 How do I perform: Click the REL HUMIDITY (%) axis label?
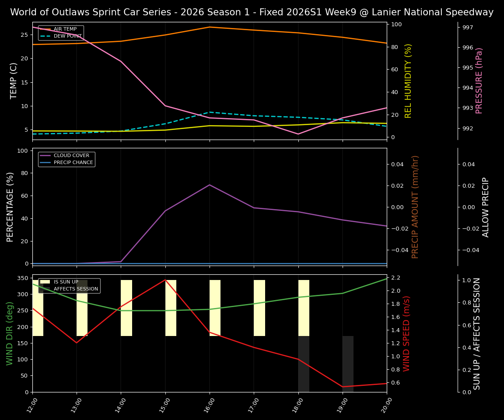[x=408, y=80]
